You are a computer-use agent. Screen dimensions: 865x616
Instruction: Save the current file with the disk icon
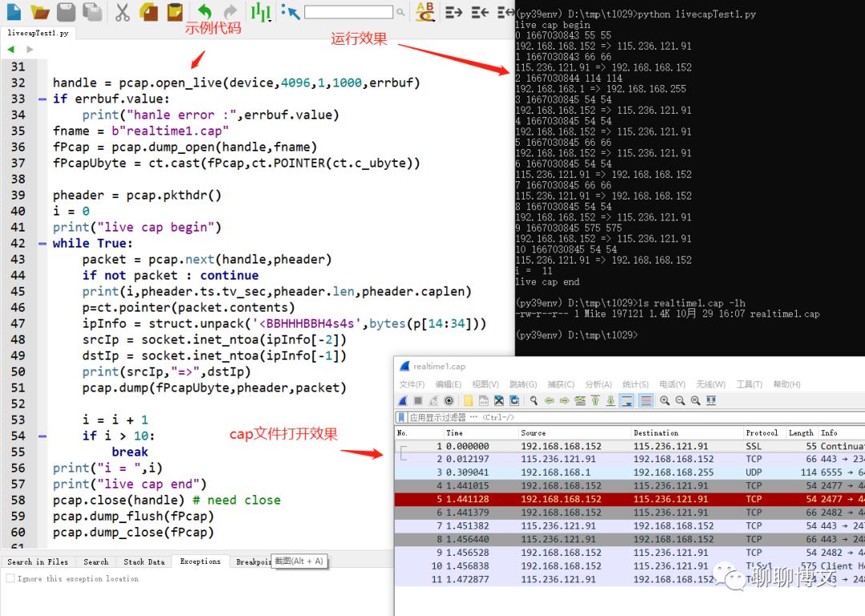(x=66, y=11)
